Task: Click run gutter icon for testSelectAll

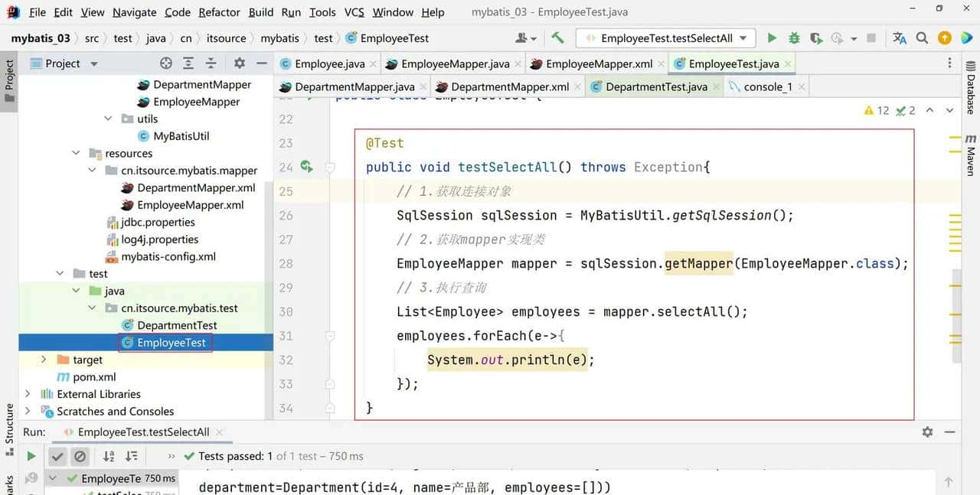Action: (306, 167)
